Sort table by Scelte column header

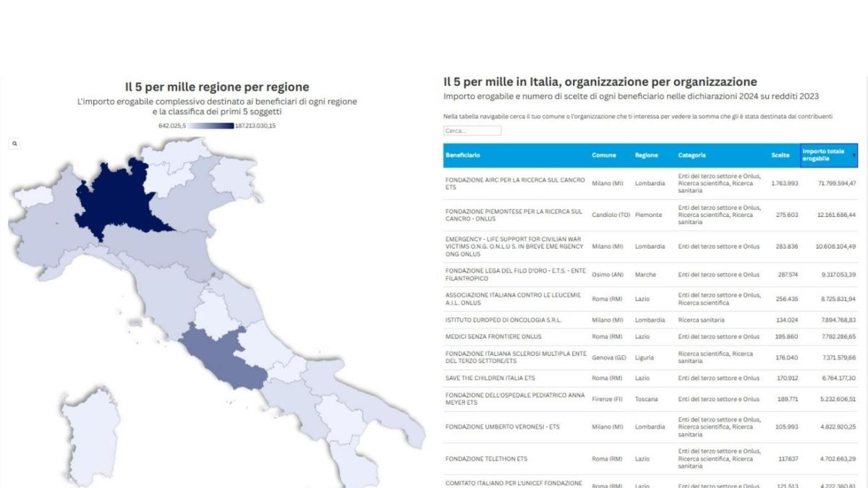pyautogui.click(x=780, y=155)
